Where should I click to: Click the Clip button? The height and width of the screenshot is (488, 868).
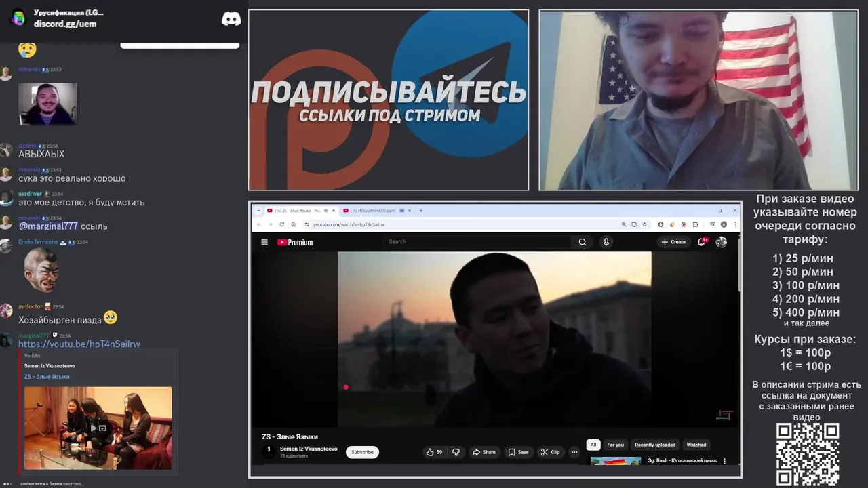[x=550, y=452]
